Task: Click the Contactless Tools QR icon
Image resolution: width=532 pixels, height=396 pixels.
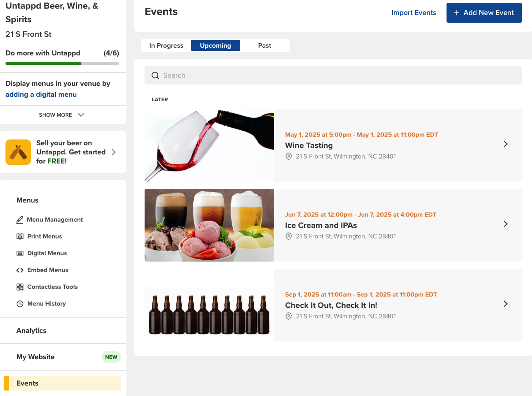Action: (20, 287)
